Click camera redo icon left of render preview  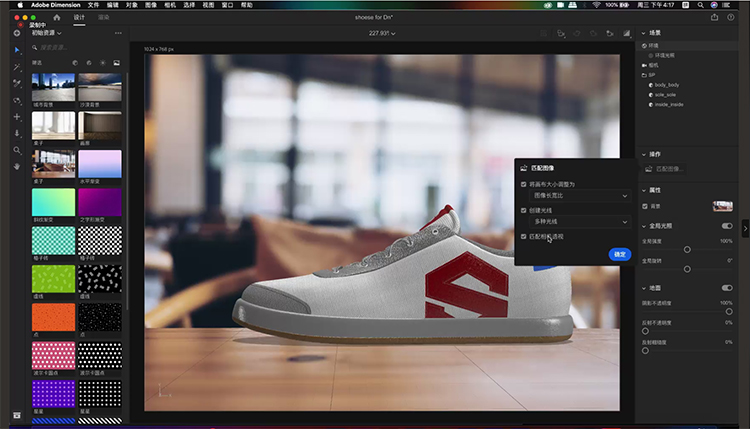point(610,33)
